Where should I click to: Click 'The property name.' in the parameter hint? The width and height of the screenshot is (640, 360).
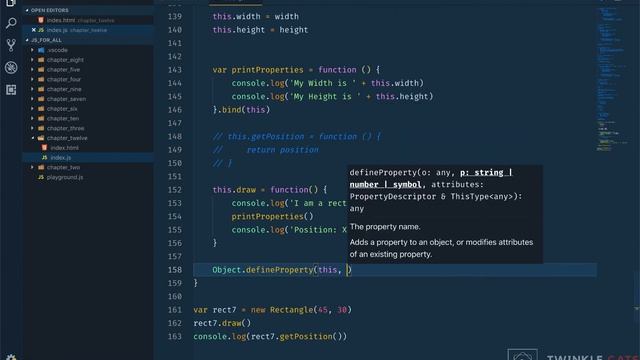[x=385, y=227]
